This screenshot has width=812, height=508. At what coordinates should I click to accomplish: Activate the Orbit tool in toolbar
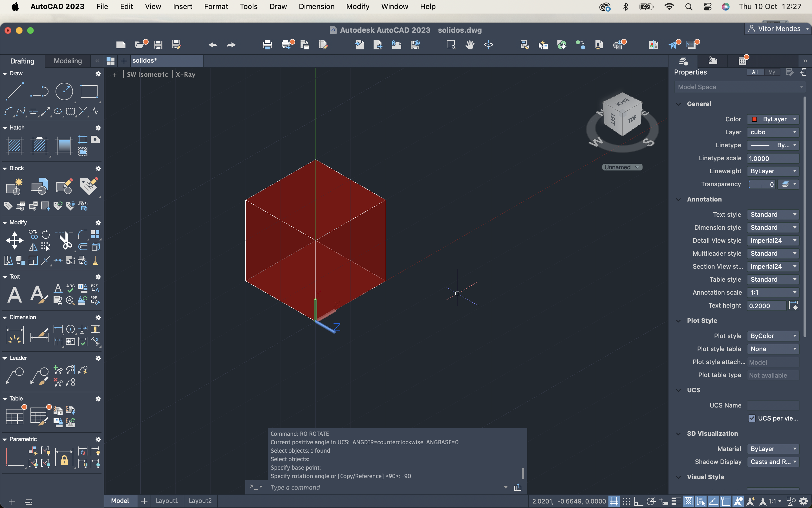click(x=489, y=45)
